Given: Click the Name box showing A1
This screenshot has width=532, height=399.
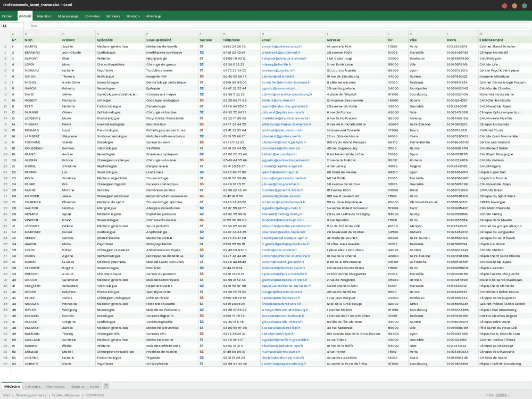Looking at the screenshot, I should pyautogui.click(x=11, y=24).
